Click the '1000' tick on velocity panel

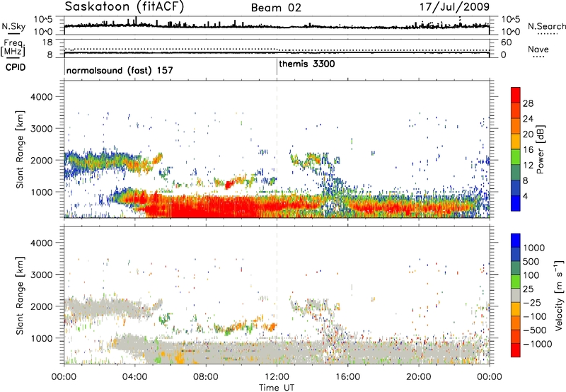coord(41,338)
